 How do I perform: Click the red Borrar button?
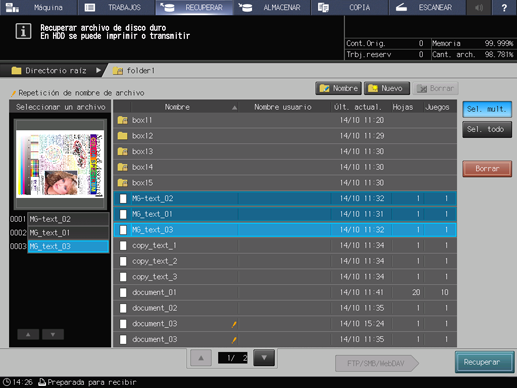pos(487,169)
